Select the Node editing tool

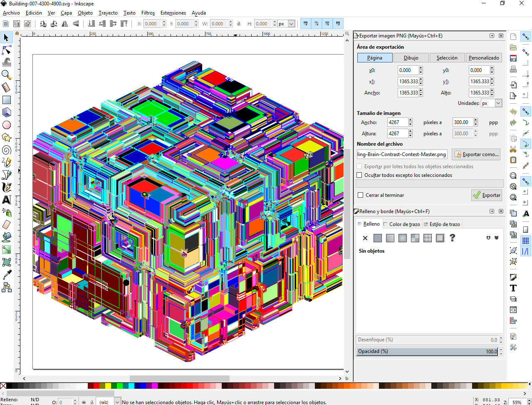point(7,50)
